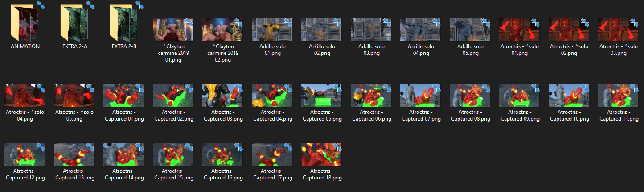Screen dimensions: 644x192
Task: Select Atroctris - Captured 09.png thumbnail
Action: click(519, 95)
